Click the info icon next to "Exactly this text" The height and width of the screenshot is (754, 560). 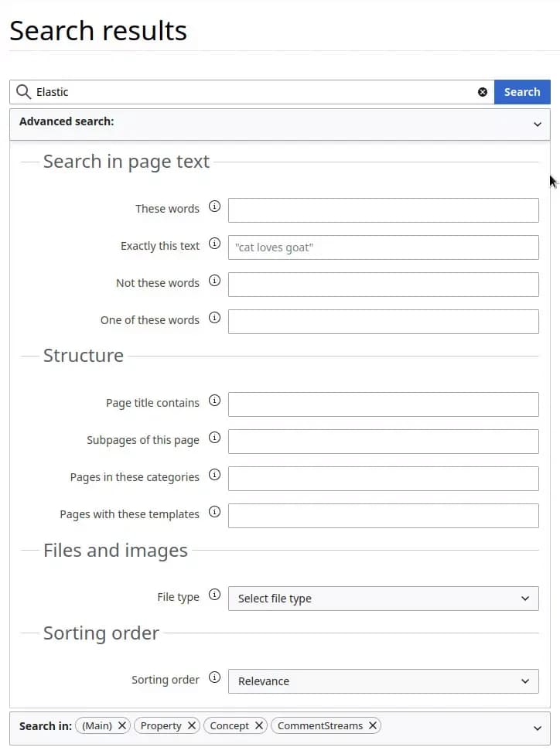pos(214,244)
